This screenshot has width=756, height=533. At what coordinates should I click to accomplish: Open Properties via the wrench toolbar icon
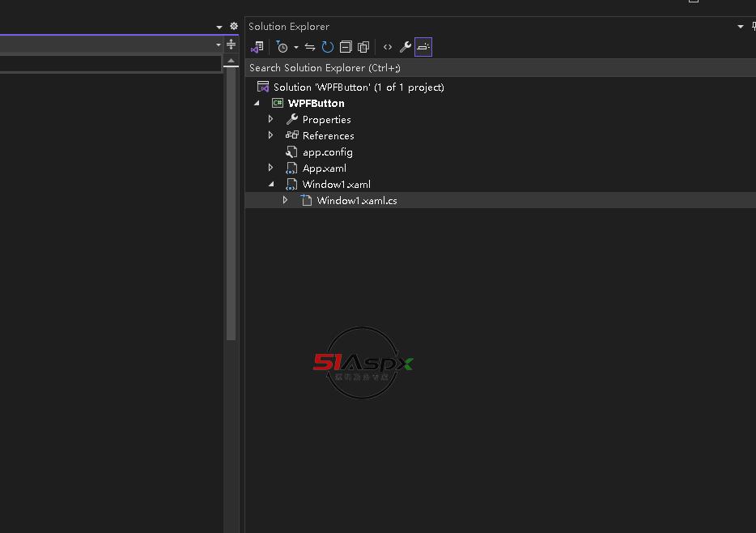[406, 47]
